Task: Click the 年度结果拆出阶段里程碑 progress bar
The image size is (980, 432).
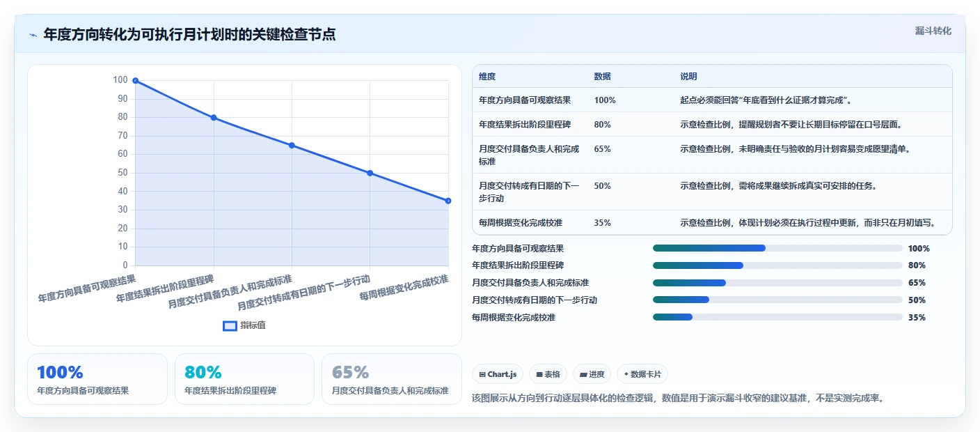Action: pos(777,265)
